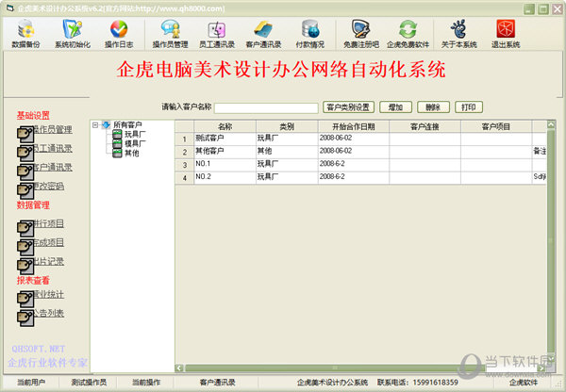The image size is (566, 392).
Task: Click the 客户项目 column header
Action: (496, 126)
